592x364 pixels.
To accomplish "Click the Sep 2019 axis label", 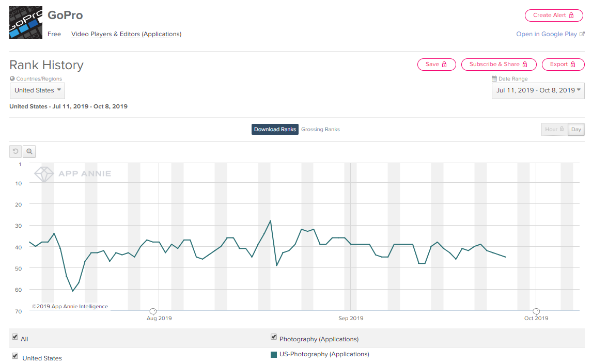I will coord(351,319).
